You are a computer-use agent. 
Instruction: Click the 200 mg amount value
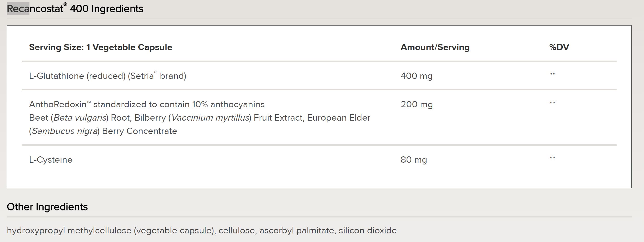[x=417, y=104]
